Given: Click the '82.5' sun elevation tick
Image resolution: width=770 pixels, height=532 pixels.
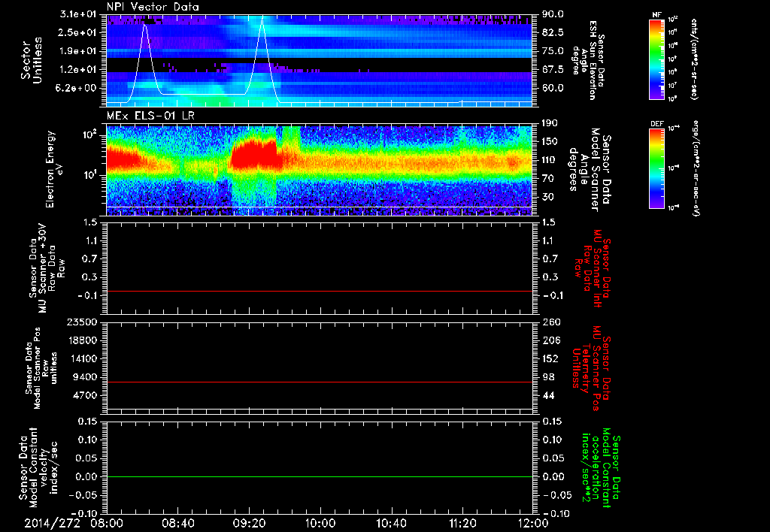Looking at the screenshot, I should [x=553, y=32].
